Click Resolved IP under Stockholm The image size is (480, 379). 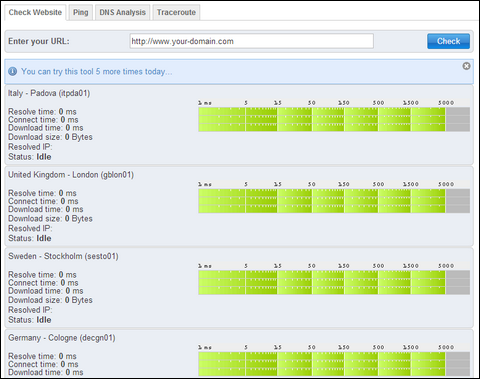pyautogui.click(x=30, y=310)
